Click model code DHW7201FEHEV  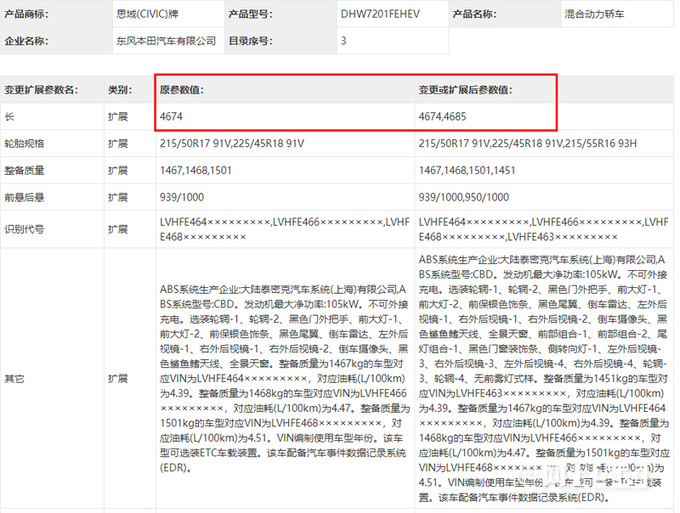[380, 14]
